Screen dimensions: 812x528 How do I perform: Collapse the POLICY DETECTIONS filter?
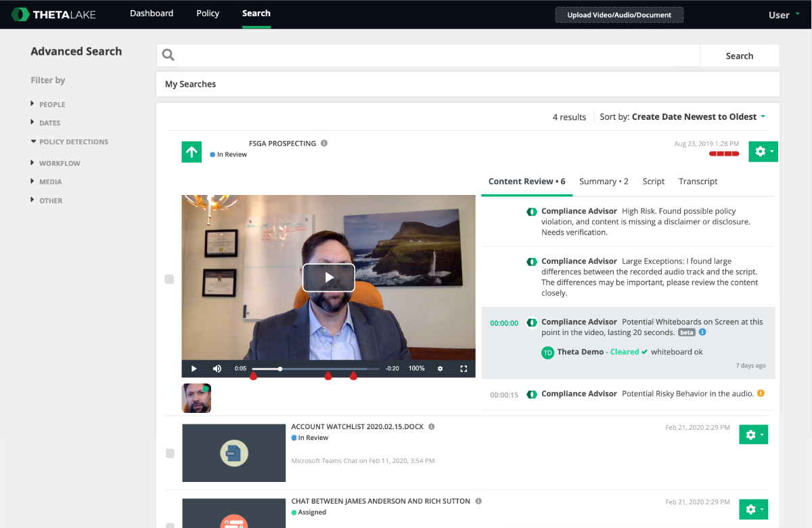pyautogui.click(x=69, y=142)
